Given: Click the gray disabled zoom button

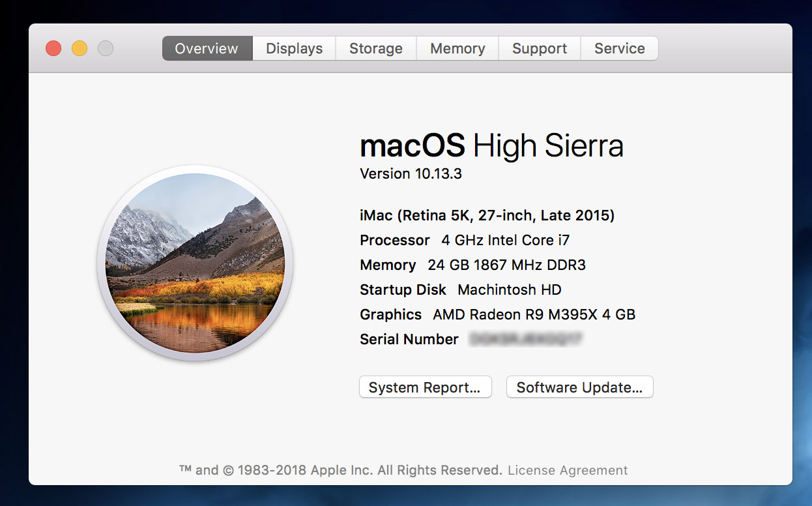Looking at the screenshot, I should point(106,48).
